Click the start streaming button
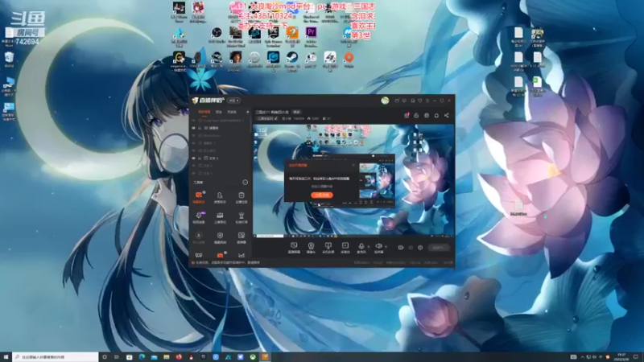 tap(439, 248)
